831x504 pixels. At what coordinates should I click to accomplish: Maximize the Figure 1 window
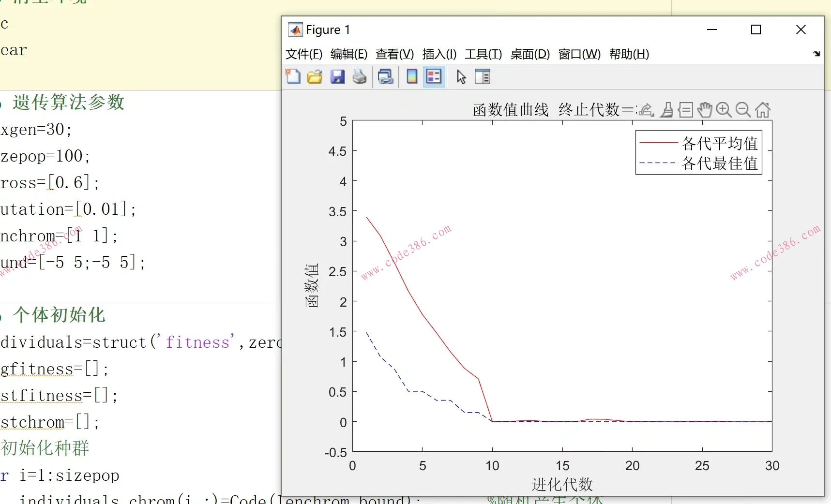coord(756,30)
